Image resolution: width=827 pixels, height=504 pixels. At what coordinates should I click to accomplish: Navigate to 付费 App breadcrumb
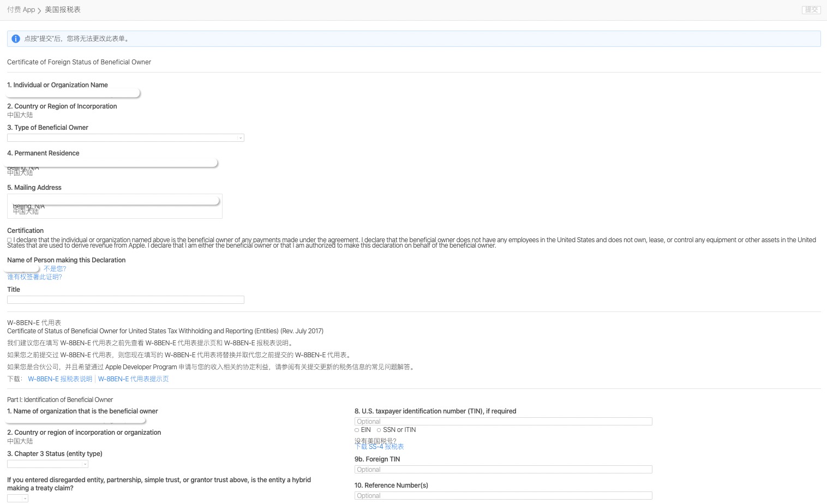(x=21, y=9)
